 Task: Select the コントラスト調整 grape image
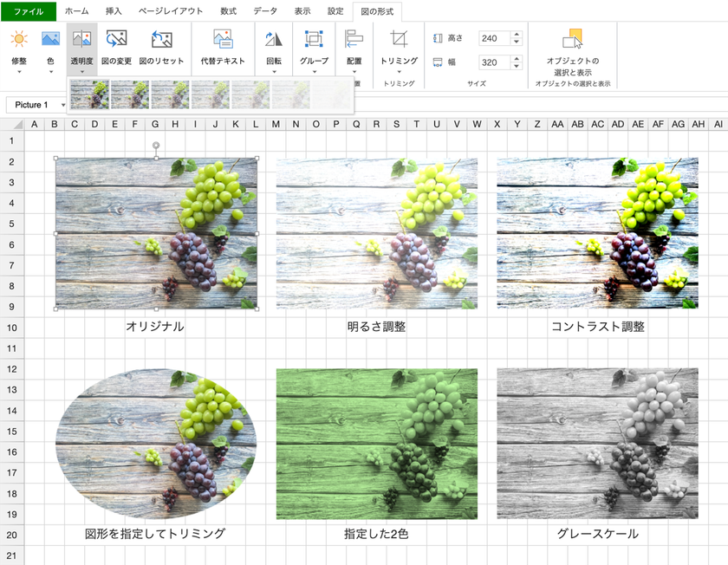[x=597, y=233]
